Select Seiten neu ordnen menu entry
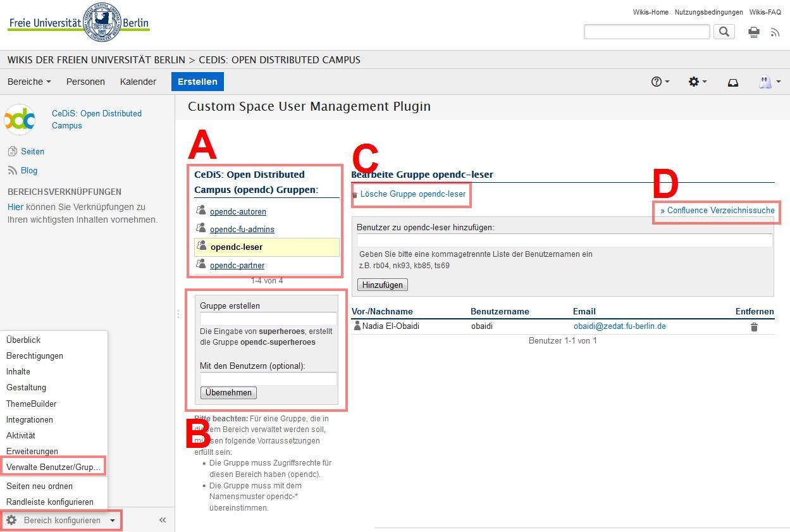Screen dimensions: 790x532 coord(39,486)
